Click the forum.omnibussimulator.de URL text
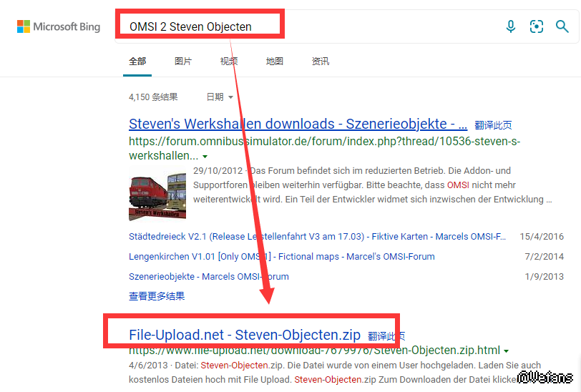The width and height of the screenshot is (581, 392). [x=324, y=148]
